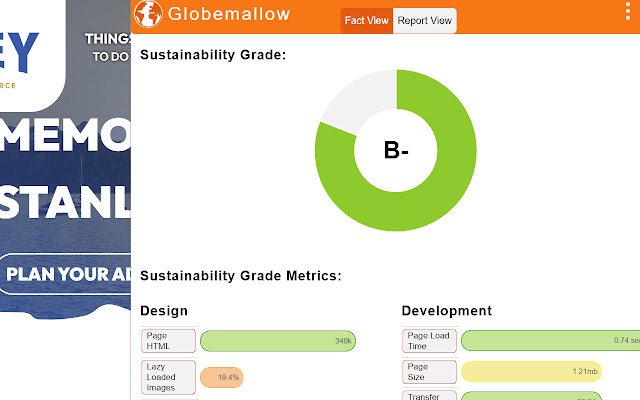Click the orange 19.4% lazy loaded bar
This screenshot has width=640, height=400.
pyautogui.click(x=222, y=378)
